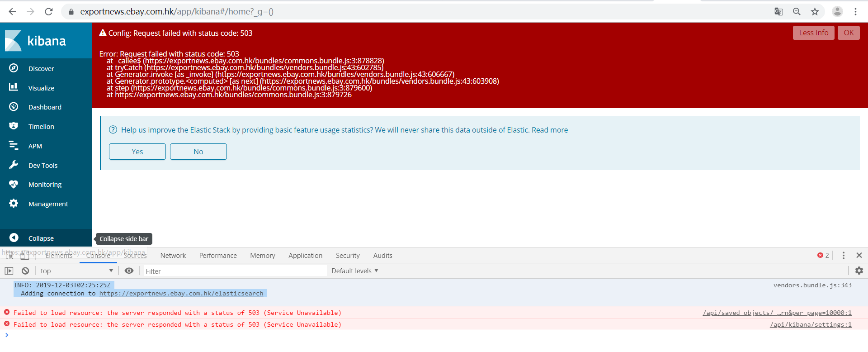Click Yes to share usage statistics
868x352 pixels.
[x=137, y=152]
